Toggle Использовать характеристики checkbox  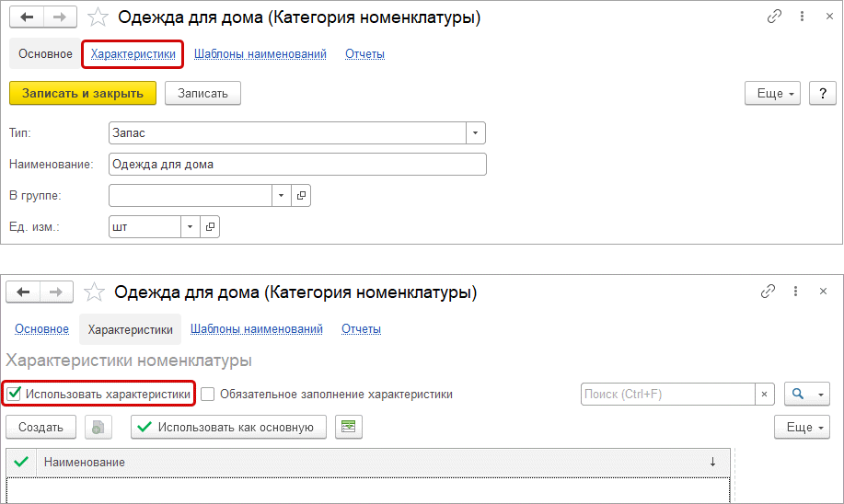tap(14, 394)
